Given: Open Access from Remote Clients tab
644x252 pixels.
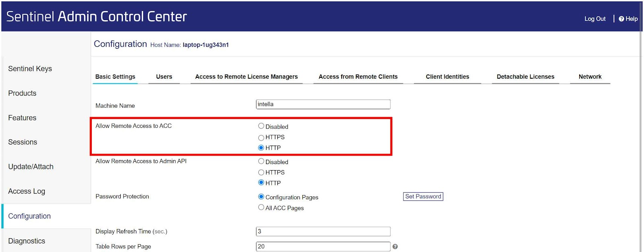Looking at the screenshot, I should [358, 77].
